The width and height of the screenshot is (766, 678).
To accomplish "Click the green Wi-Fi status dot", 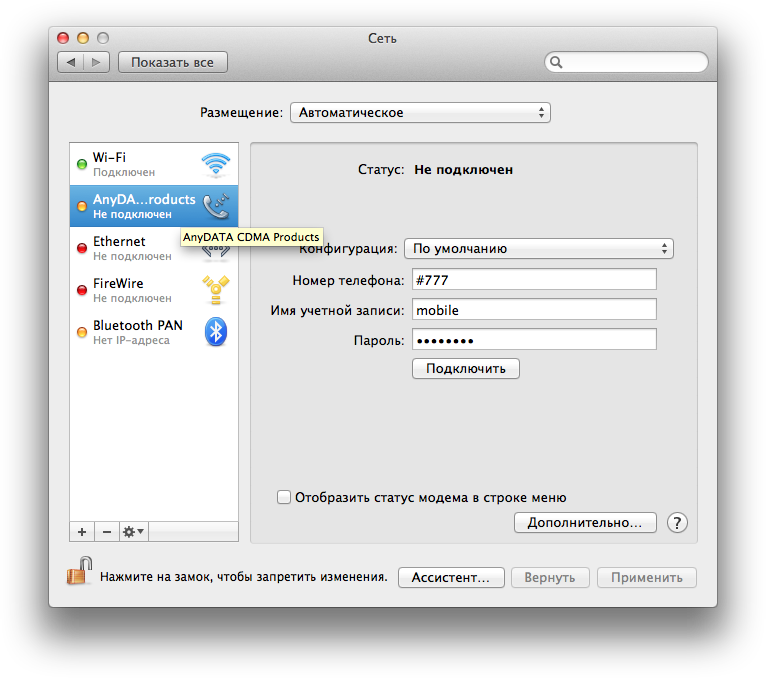I will click(x=82, y=164).
